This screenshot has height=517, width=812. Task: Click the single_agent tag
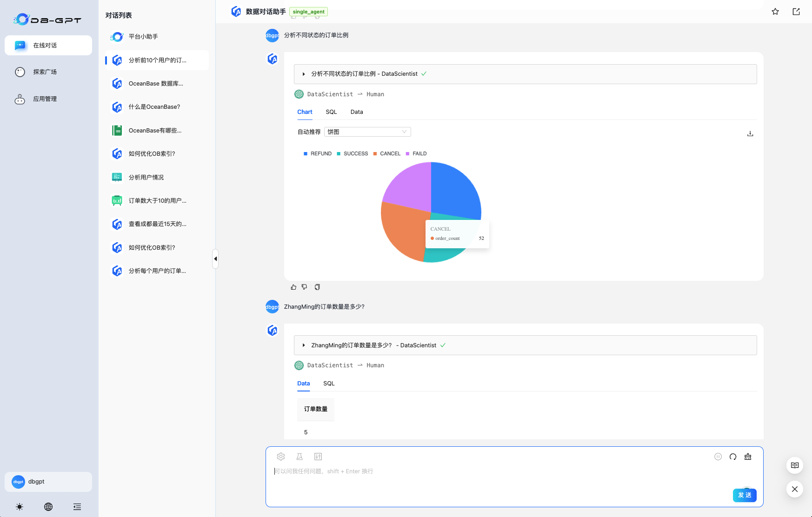tap(309, 12)
